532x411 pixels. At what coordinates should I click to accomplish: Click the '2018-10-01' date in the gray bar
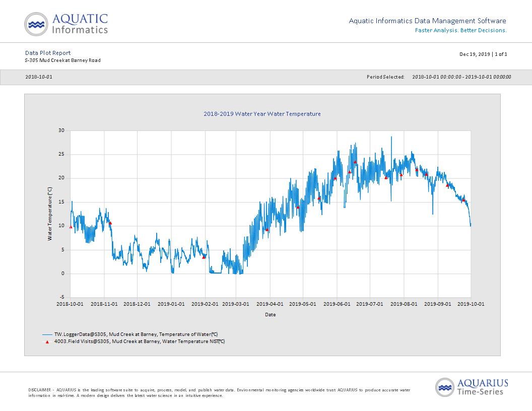coord(39,77)
